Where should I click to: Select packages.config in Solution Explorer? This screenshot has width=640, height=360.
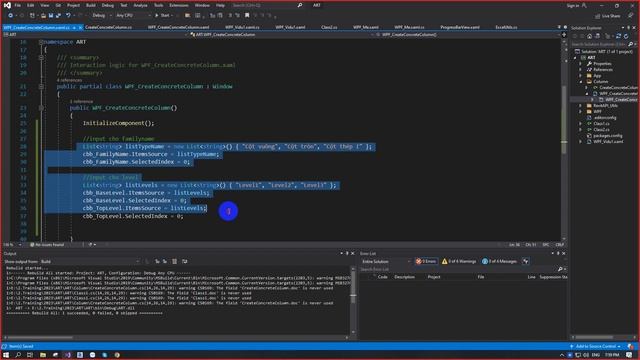click(x=607, y=136)
